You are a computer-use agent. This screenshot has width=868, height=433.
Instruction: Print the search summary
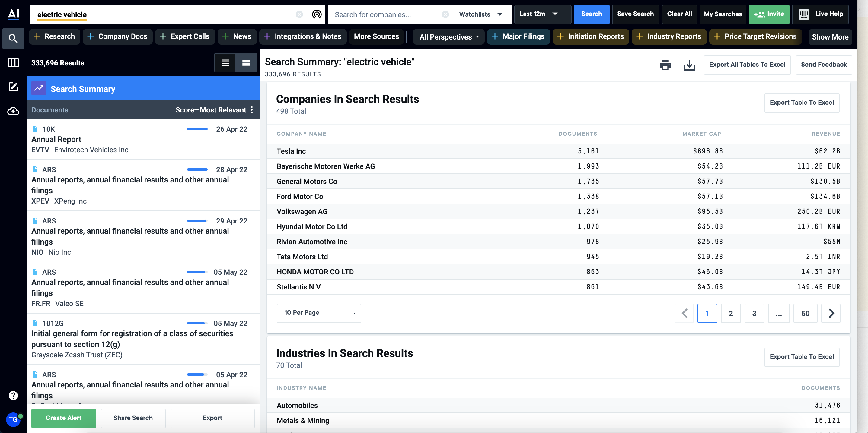(x=665, y=65)
